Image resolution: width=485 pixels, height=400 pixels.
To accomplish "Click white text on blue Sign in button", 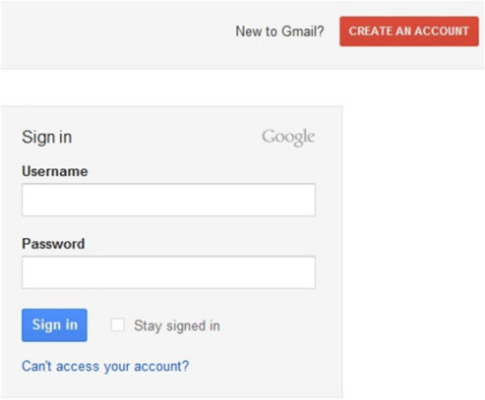I will coord(55,325).
